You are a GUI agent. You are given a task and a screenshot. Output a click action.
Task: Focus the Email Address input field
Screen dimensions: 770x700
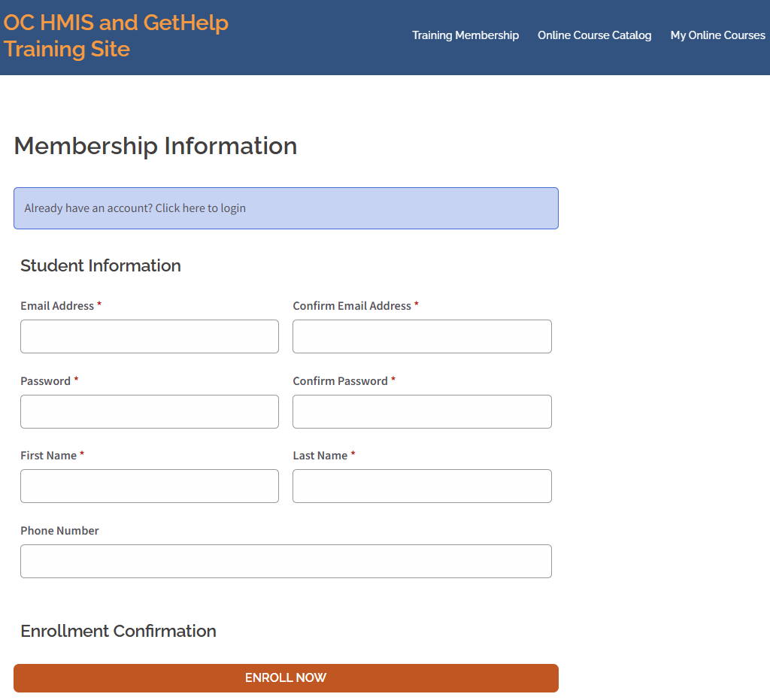[x=150, y=336]
